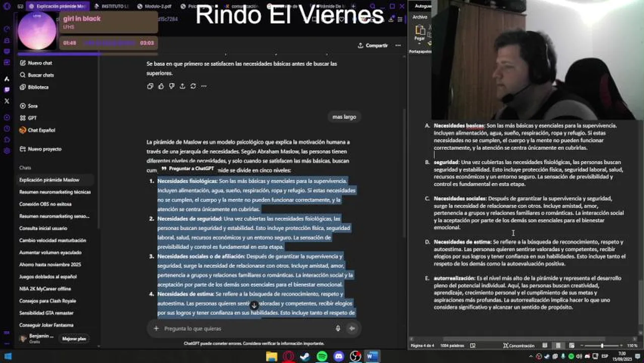Open Opera GX from the taskbar
Screen dimensions: 644x363
(x=289, y=356)
